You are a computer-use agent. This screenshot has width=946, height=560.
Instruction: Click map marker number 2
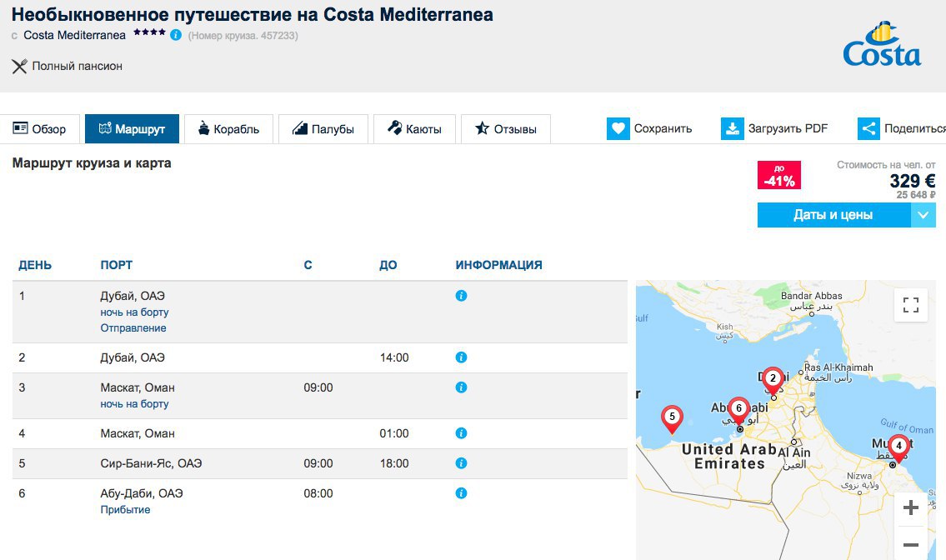click(773, 379)
